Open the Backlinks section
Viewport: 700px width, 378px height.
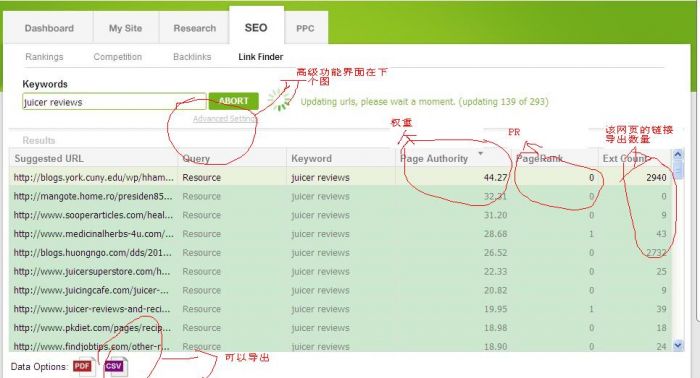pyautogui.click(x=192, y=57)
